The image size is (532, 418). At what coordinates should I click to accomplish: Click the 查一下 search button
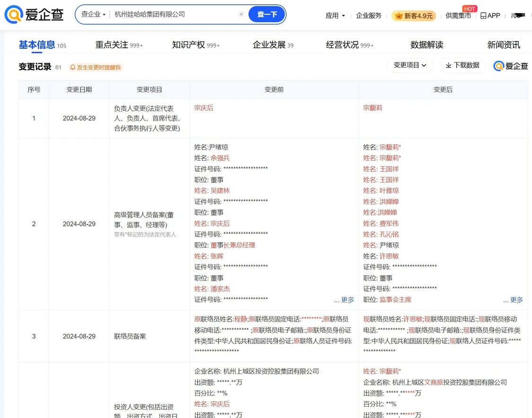pyautogui.click(x=267, y=14)
